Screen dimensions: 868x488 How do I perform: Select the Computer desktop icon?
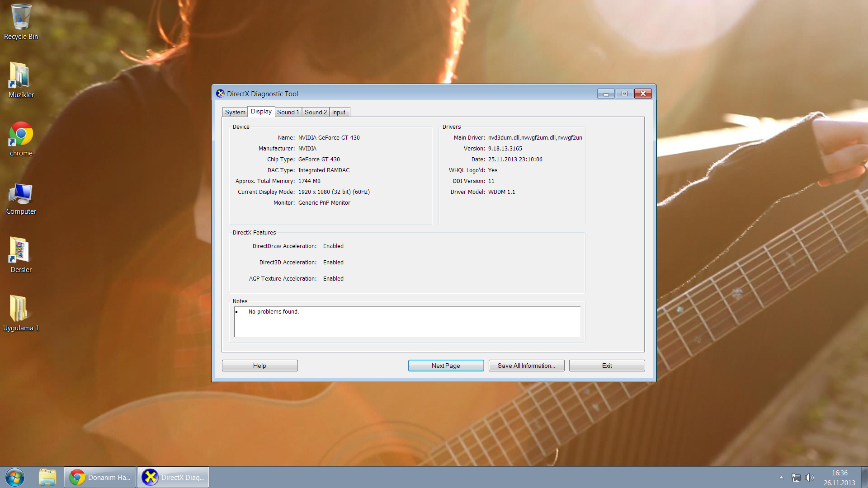tap(21, 198)
